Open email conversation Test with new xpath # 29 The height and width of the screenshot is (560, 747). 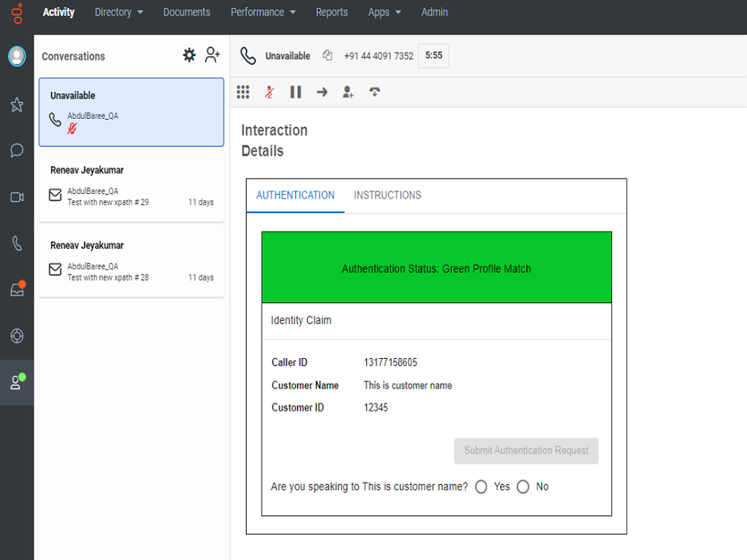coord(132,187)
